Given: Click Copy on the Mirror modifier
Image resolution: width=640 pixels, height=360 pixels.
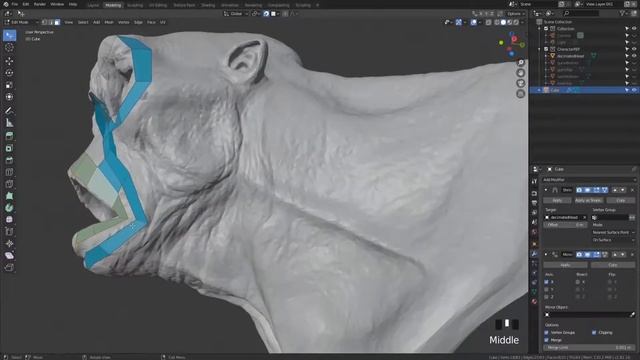Looking at the screenshot, I should (613, 265).
